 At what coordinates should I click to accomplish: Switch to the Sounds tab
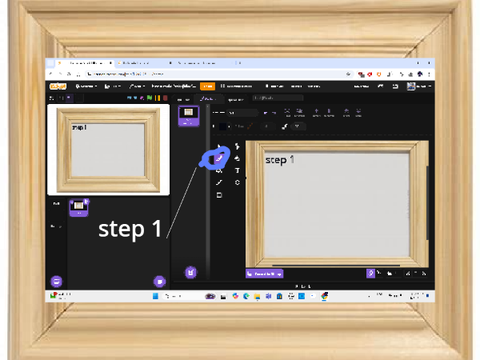point(235,99)
